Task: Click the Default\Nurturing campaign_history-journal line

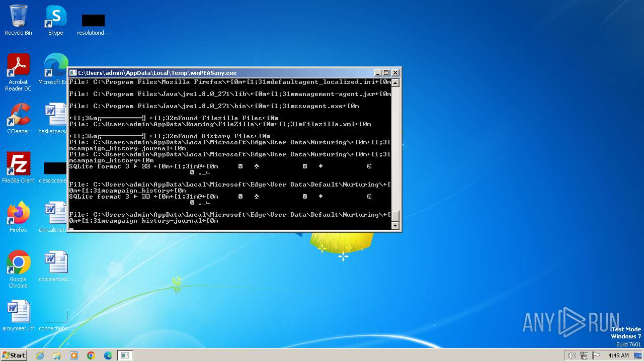Action: click(x=230, y=218)
